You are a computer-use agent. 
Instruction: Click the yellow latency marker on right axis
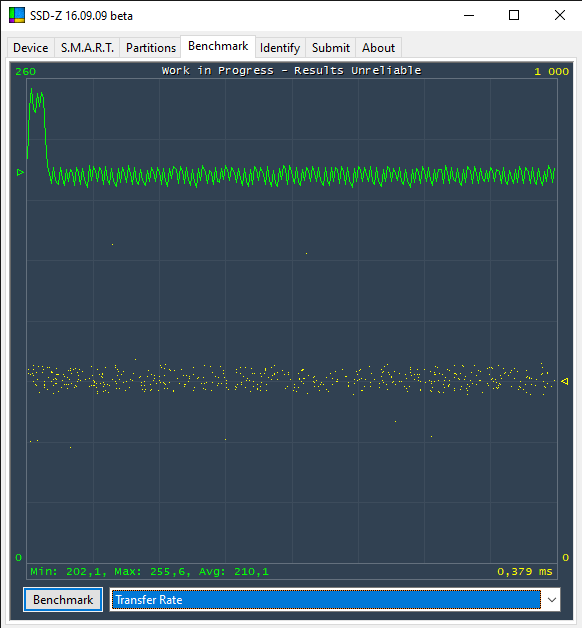pos(565,381)
